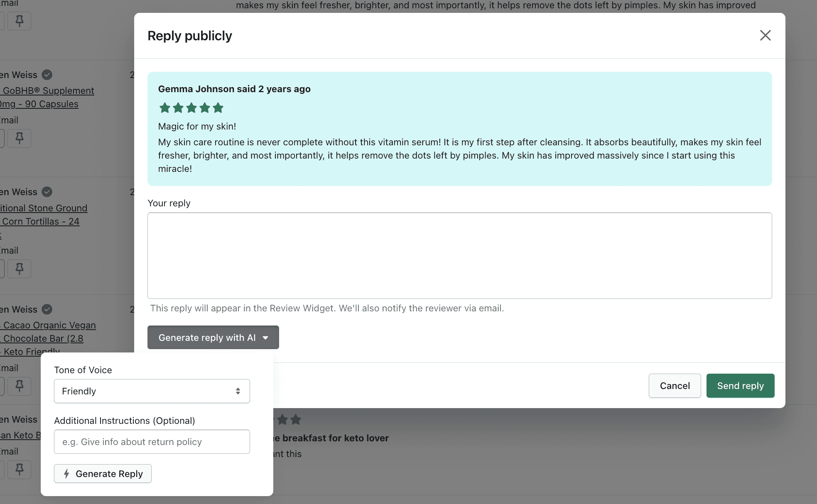Focus the Your reply text area

pos(459,256)
